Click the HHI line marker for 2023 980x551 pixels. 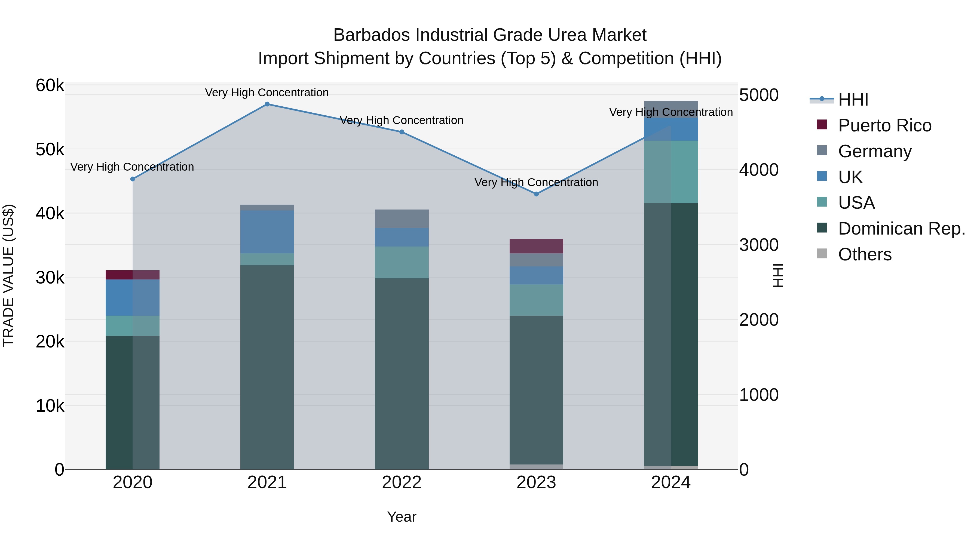(536, 194)
